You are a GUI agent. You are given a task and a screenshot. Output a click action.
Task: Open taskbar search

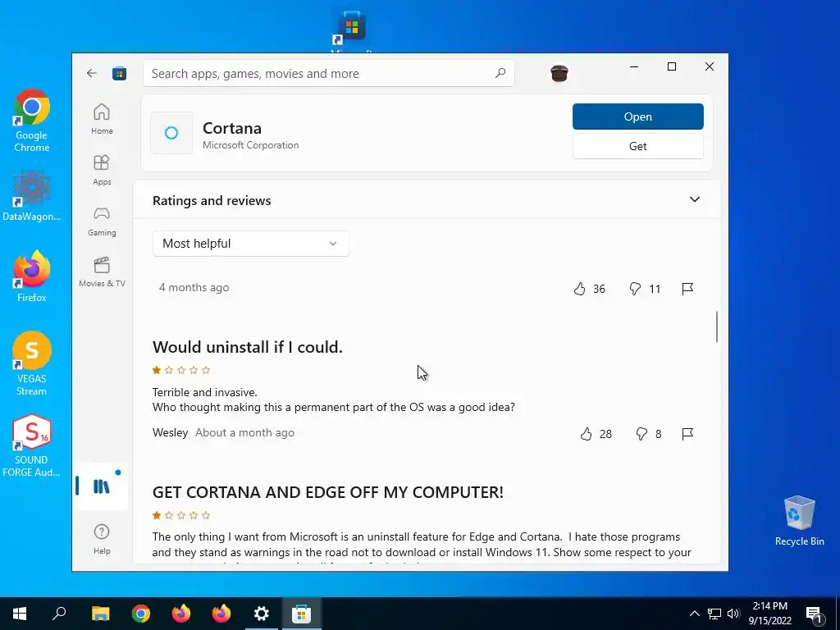coord(59,614)
